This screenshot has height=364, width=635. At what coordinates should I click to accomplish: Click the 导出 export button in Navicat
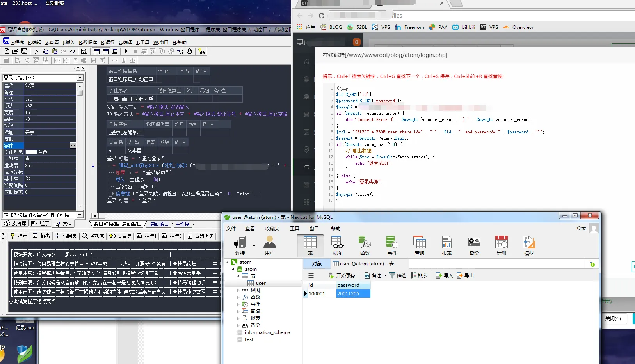[465, 275]
